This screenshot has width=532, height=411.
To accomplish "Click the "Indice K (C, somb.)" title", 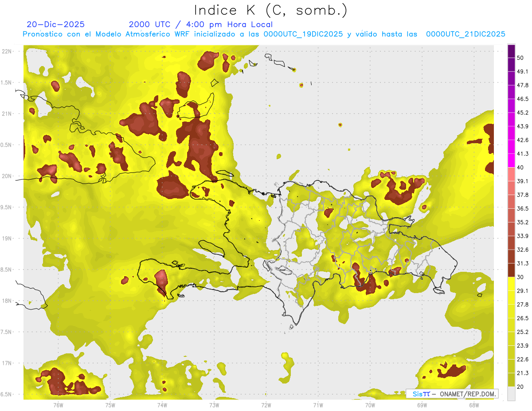I will [271, 10].
